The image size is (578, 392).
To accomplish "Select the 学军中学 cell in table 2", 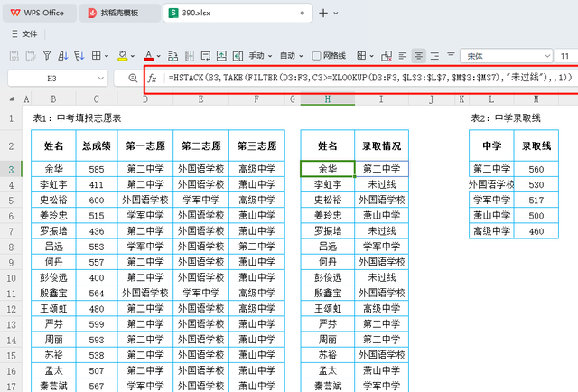I will 491,201.
